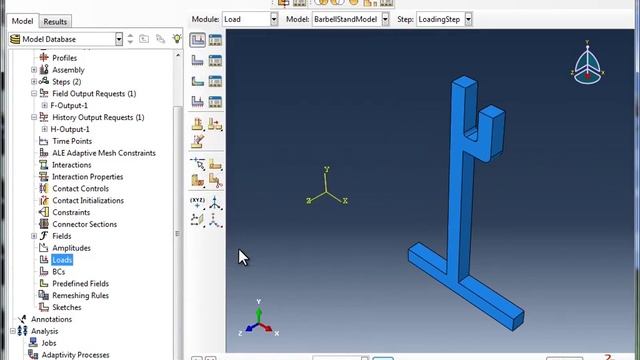Viewport: 640px width, 360px height.
Task: Click the model tree scrollbar up arrow
Action: [178, 55]
